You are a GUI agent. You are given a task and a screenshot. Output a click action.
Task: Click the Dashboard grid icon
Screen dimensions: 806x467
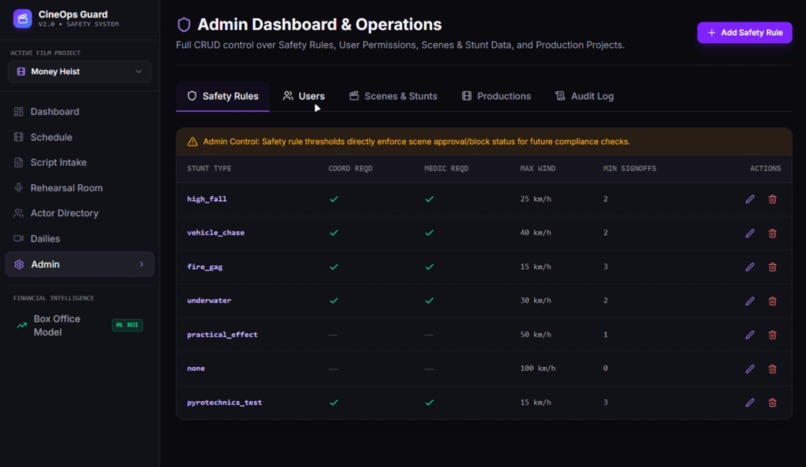[19, 111]
